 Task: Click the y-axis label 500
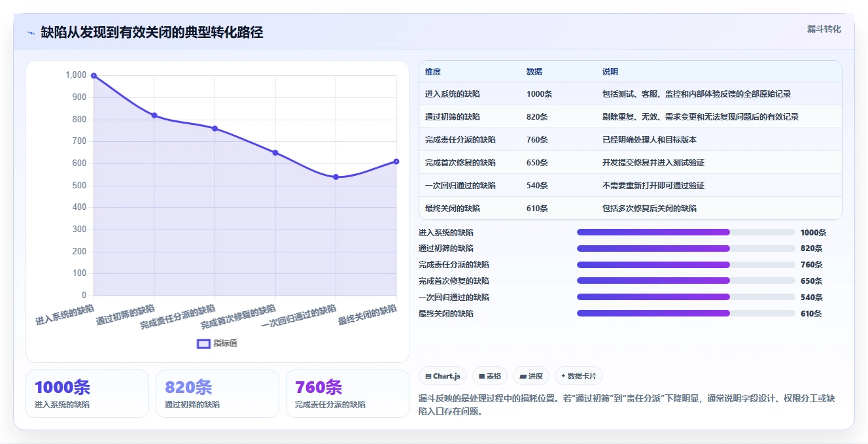79,186
